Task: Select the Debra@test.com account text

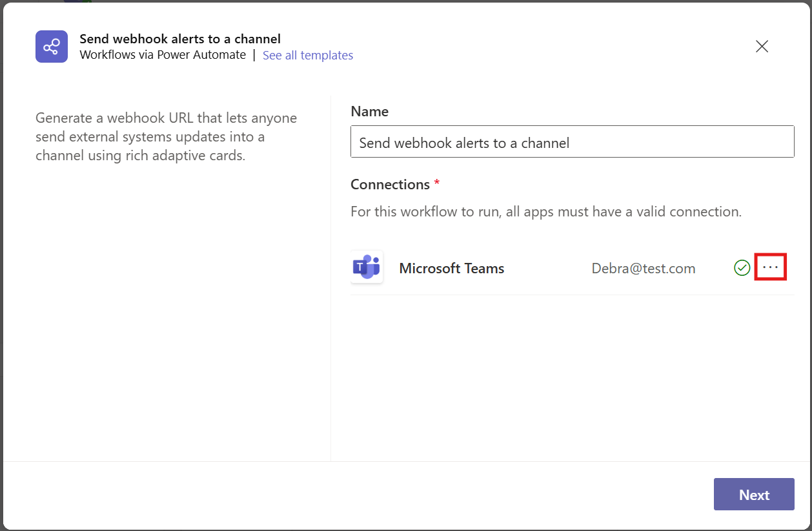Action: [644, 268]
